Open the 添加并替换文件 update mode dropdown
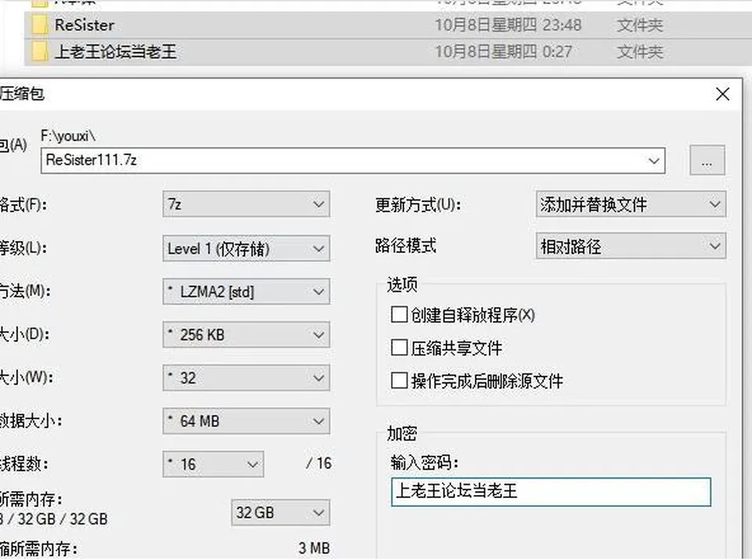This screenshot has height=560, width=752. click(x=631, y=204)
